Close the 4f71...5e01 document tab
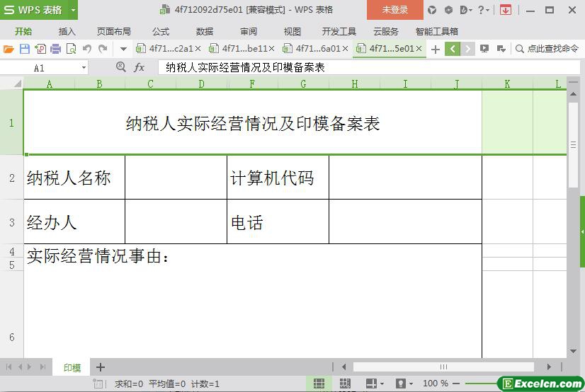This screenshot has width=585, height=392. point(419,48)
